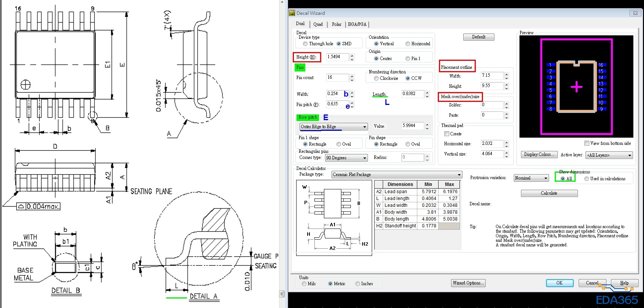Select the Through hole device type

pyautogui.click(x=305, y=44)
